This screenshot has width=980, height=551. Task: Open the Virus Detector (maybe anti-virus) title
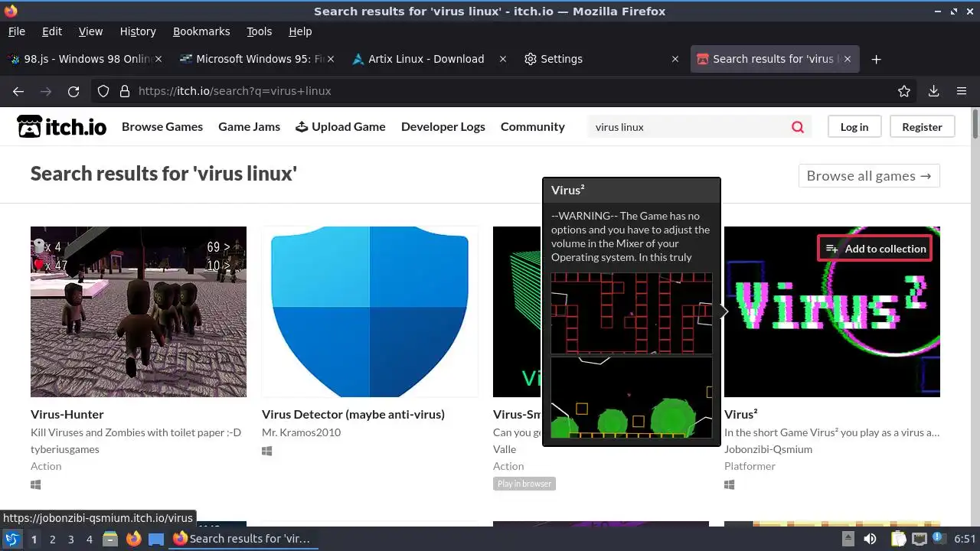point(353,414)
